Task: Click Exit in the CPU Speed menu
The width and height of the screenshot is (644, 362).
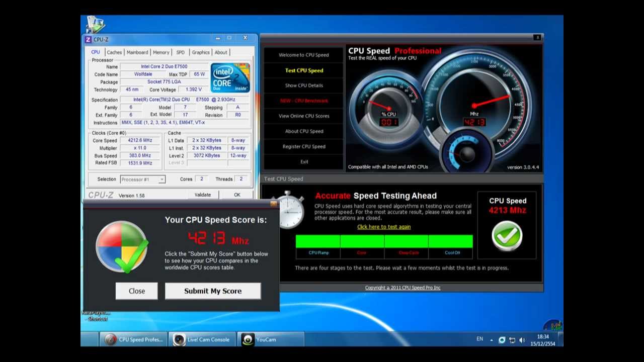Action: click(304, 162)
